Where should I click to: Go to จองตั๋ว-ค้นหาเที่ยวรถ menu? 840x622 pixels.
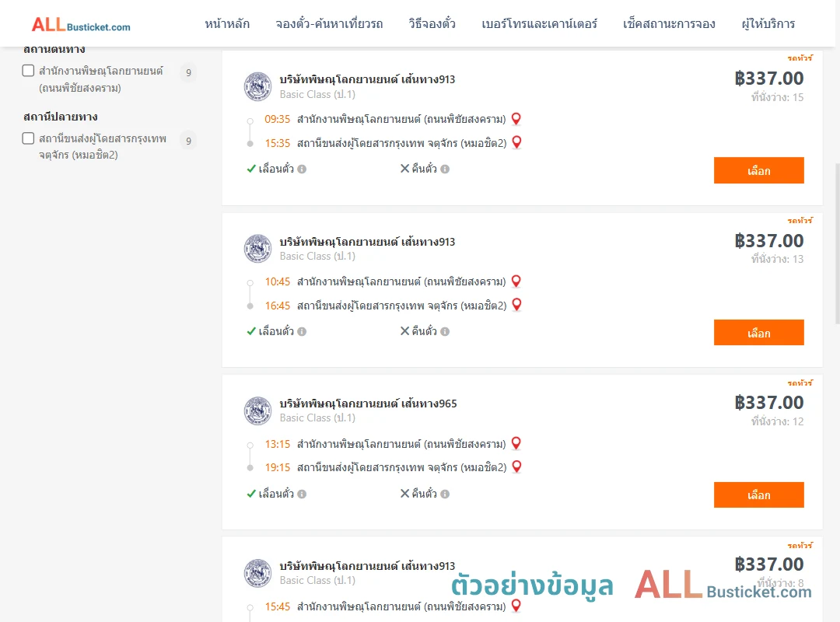tap(329, 24)
